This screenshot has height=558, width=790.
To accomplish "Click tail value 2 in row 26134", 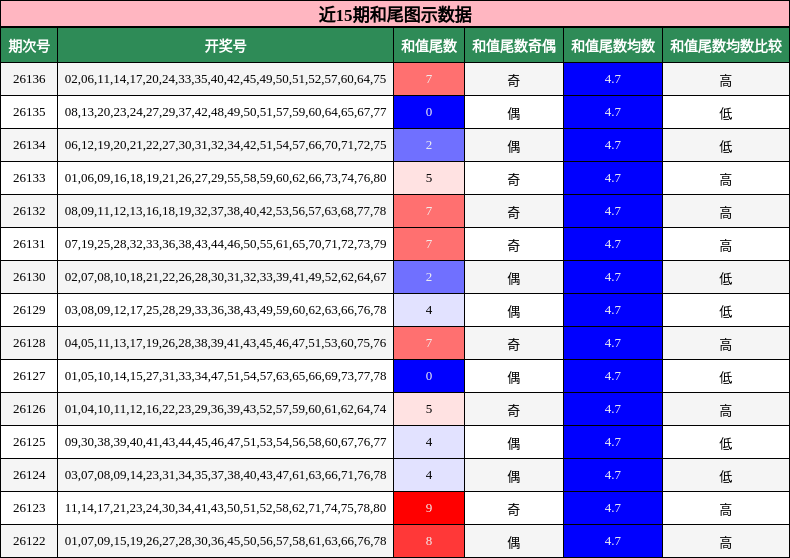I will [x=429, y=145].
